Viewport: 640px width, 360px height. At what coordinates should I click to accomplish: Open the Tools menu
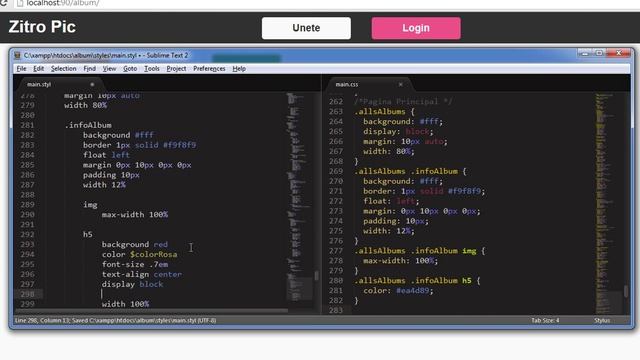151,69
